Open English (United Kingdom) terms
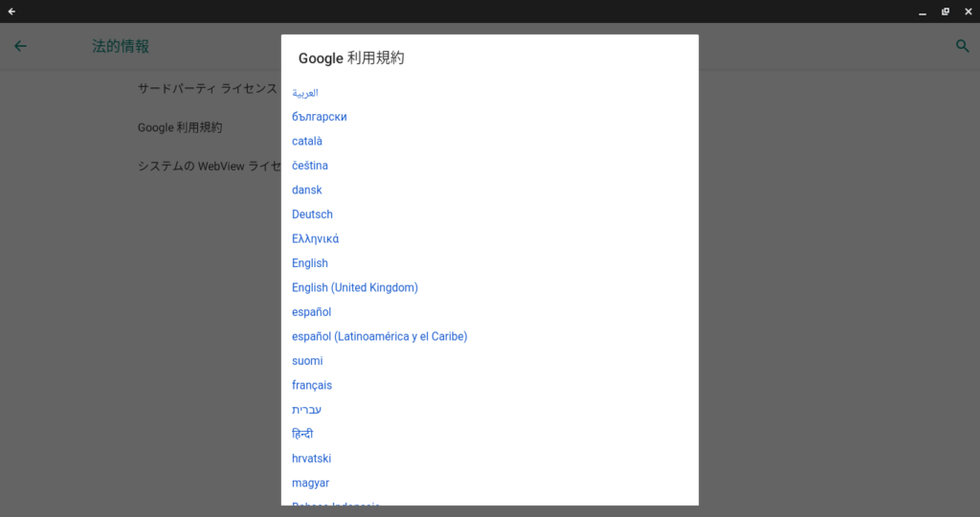Screen dimensions: 980x517 point(355,287)
